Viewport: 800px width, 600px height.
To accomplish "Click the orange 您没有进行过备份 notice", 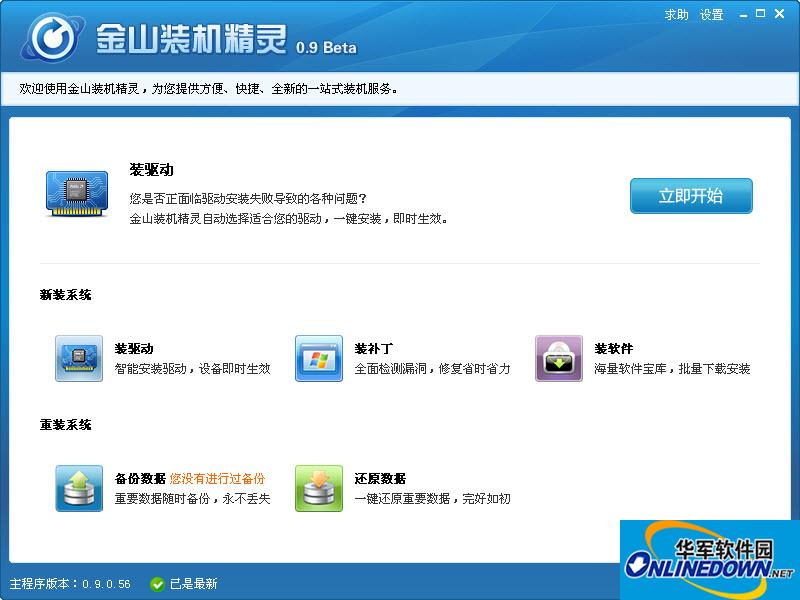I will (217, 479).
